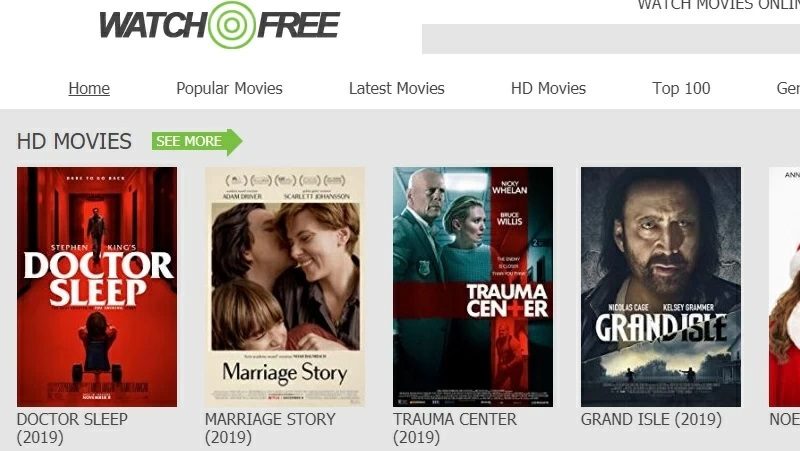Viewport: 800px width, 451px height.
Task: Click the HD MOVIES section heading
Action: (x=74, y=141)
